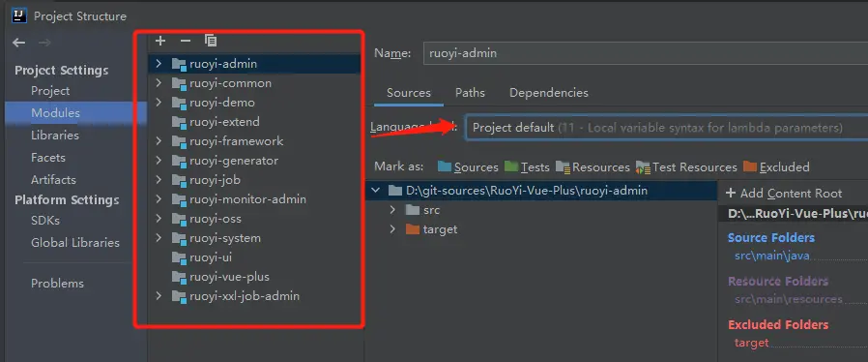
Task: Open the Problems section
Action: (58, 284)
